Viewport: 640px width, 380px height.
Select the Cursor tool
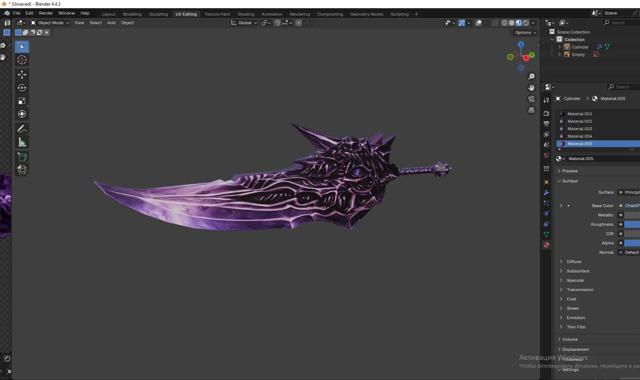tap(22, 60)
